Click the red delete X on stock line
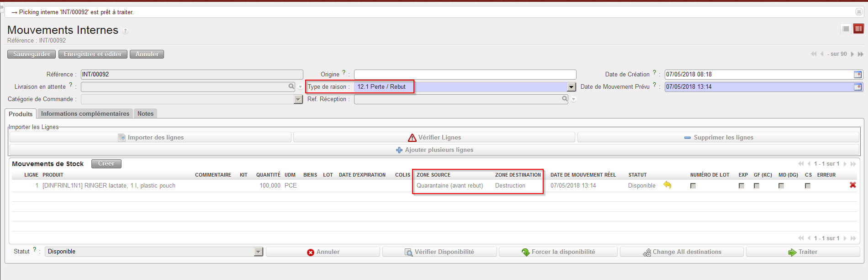 (x=852, y=185)
